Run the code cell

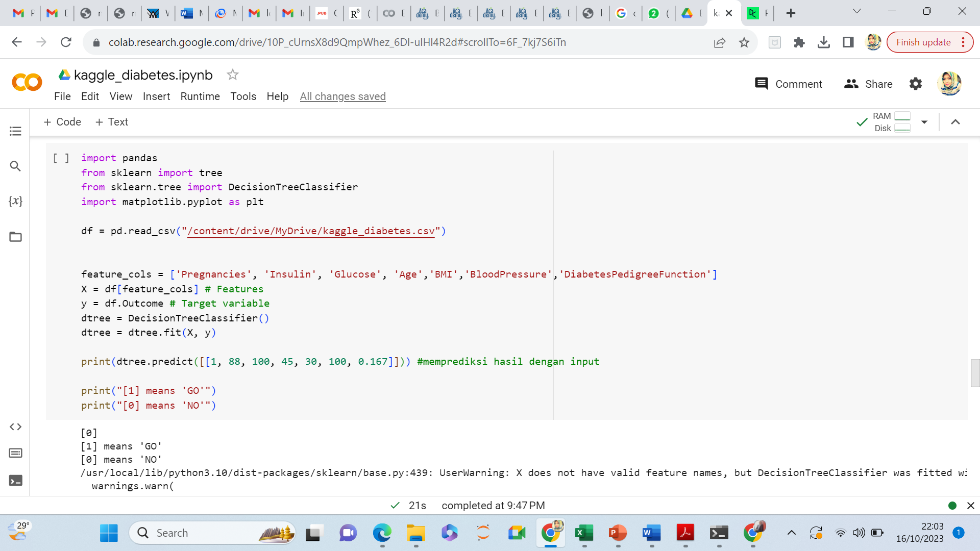(x=61, y=158)
